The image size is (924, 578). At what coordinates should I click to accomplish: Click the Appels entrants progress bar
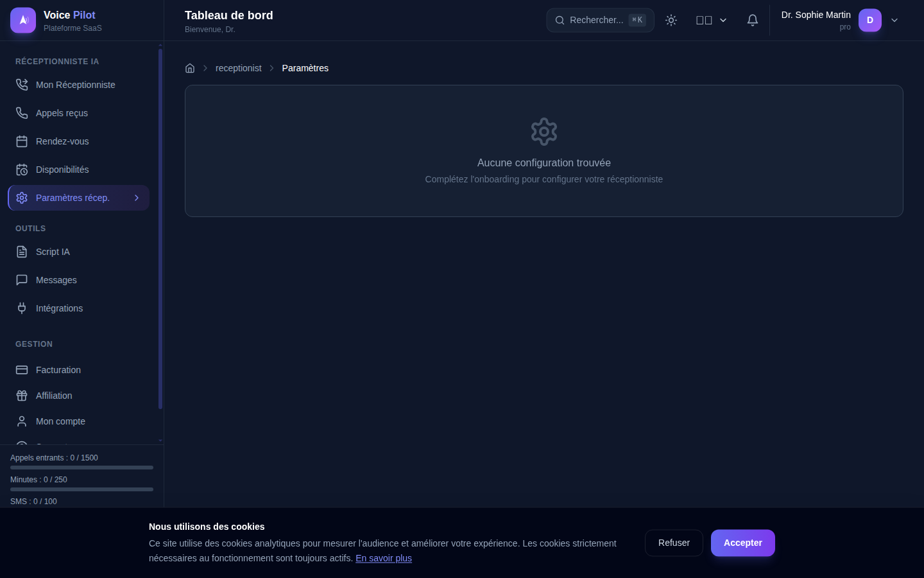tap(81, 468)
